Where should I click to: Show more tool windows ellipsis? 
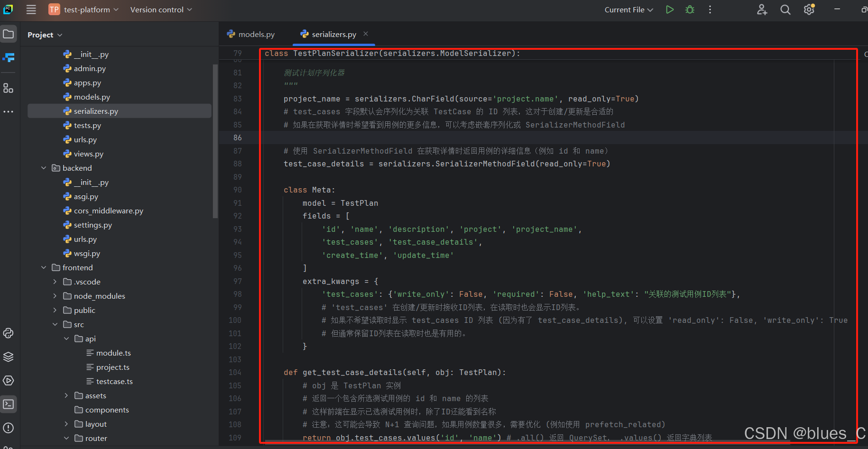tap(9, 112)
